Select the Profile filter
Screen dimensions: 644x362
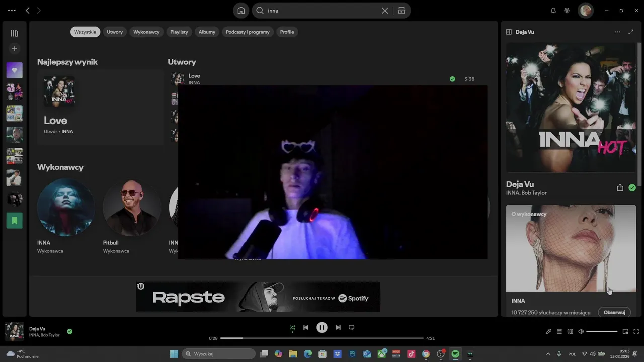pos(287,32)
